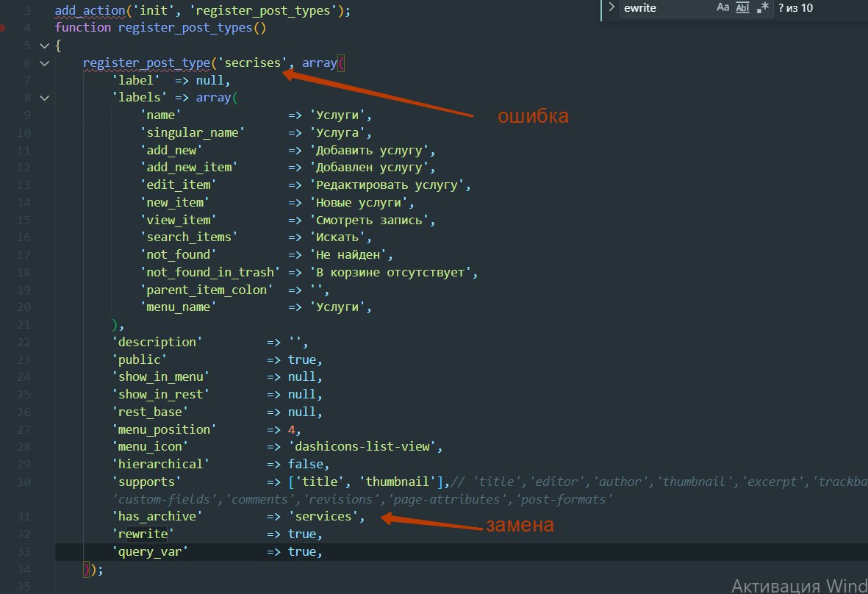Click line number 27 in the gutter
Viewport: 868px width, 594px height.
(x=24, y=430)
